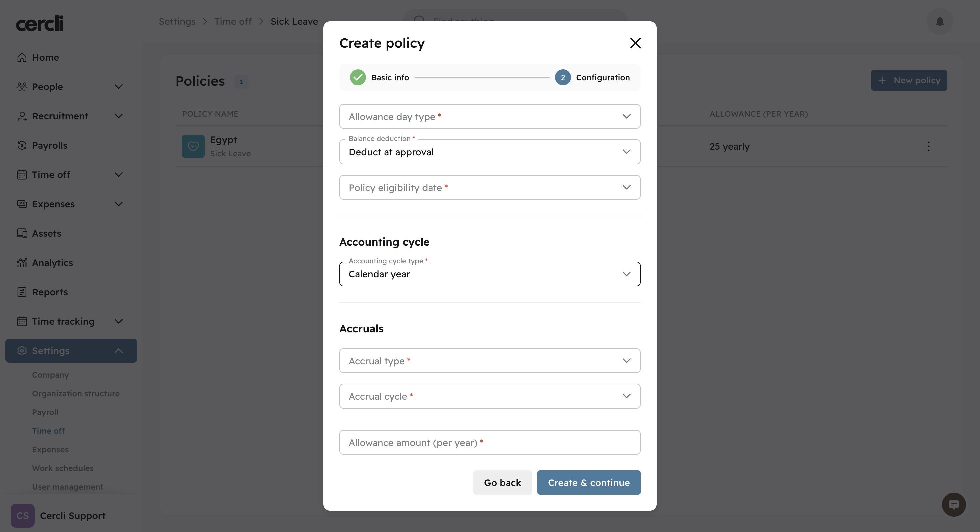Open the chat support bubble icon
Viewport: 980px width, 532px height.
(953, 505)
